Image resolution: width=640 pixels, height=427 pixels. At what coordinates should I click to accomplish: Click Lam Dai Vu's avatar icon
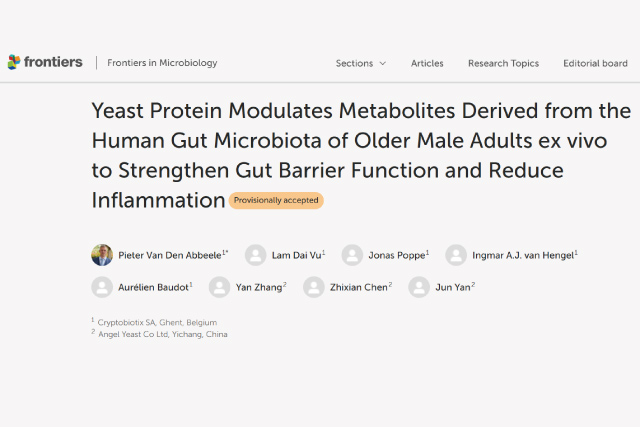(x=256, y=255)
